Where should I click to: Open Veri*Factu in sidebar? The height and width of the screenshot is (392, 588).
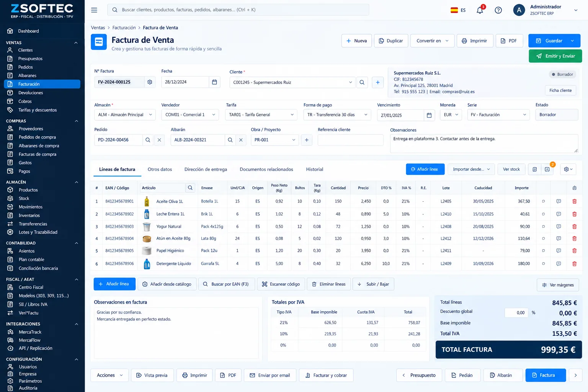tap(28, 313)
